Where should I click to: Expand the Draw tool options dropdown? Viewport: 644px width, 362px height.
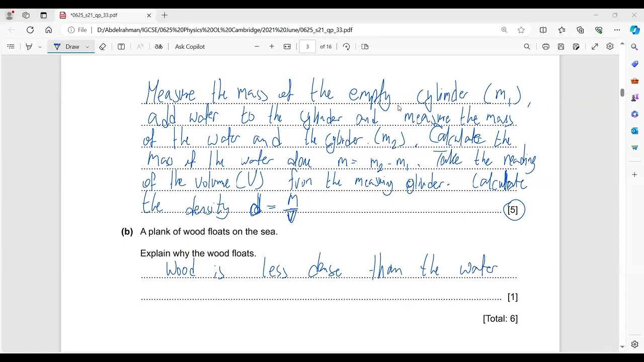[x=88, y=47]
